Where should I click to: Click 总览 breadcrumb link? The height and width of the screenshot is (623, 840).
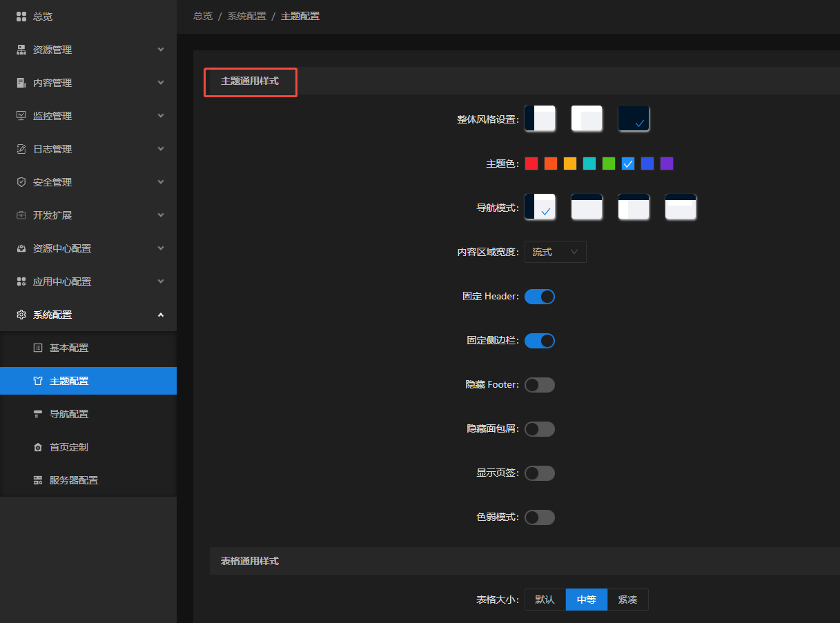pyautogui.click(x=203, y=16)
